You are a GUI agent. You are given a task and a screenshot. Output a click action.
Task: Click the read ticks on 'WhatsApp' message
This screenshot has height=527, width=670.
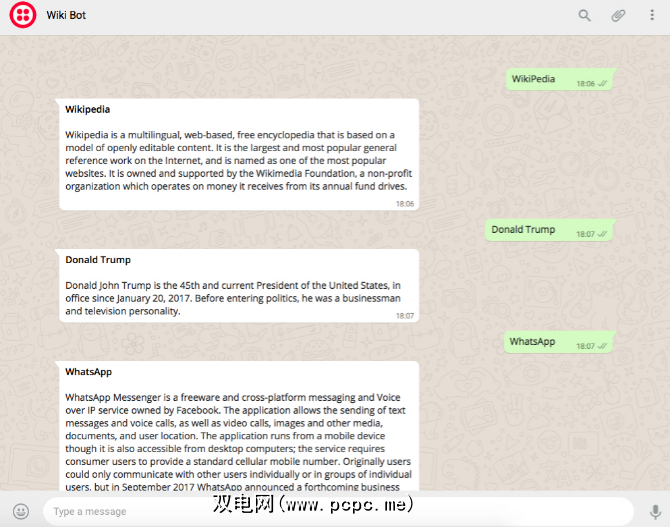pyautogui.click(x=602, y=346)
